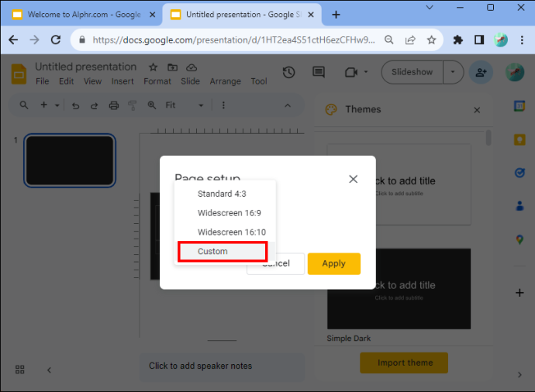The width and height of the screenshot is (535, 392).
Task: Star the presentation
Action: click(x=153, y=67)
